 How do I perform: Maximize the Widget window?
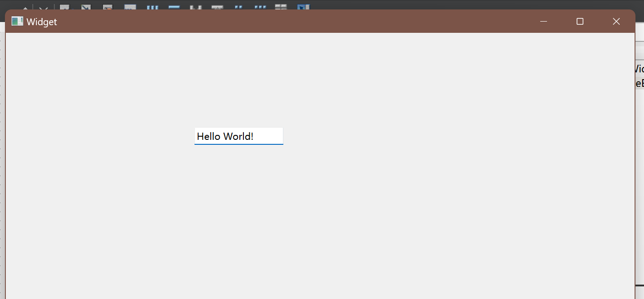click(580, 21)
